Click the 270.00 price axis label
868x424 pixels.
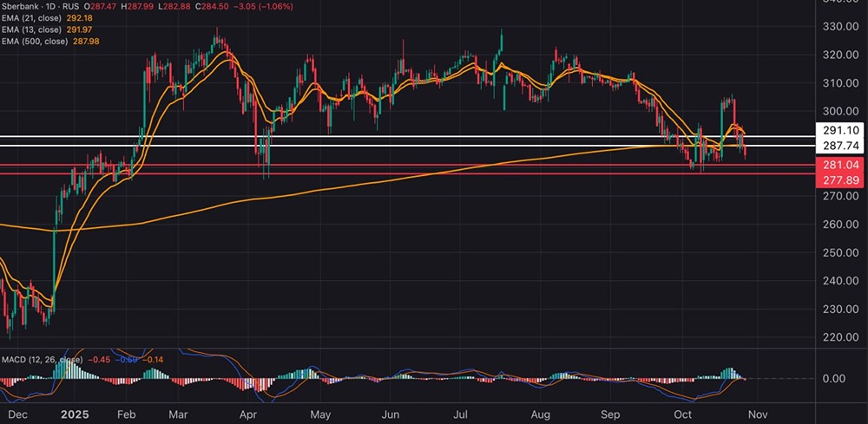841,196
